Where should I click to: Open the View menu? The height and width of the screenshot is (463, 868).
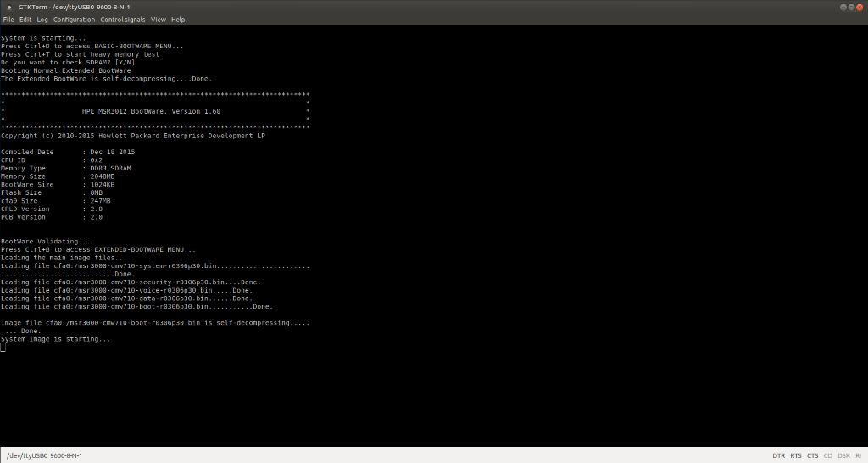(x=159, y=20)
